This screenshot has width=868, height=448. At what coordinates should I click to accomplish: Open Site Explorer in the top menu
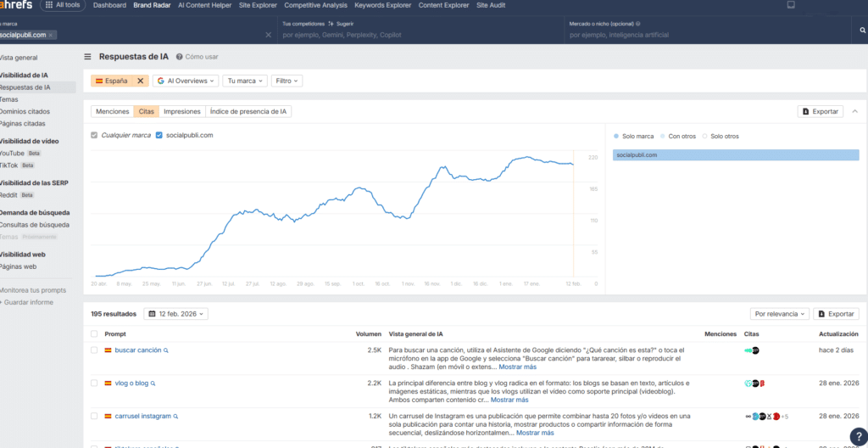tap(259, 5)
